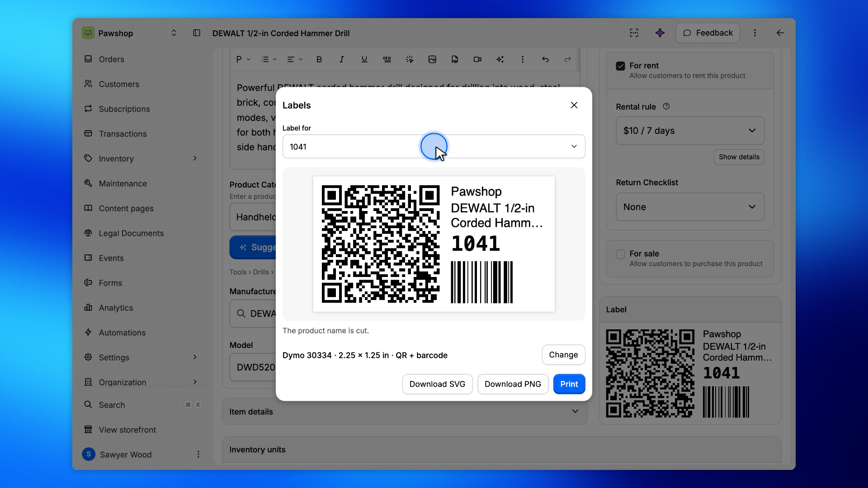Click Change label format button
The width and height of the screenshot is (868, 488).
click(x=563, y=355)
